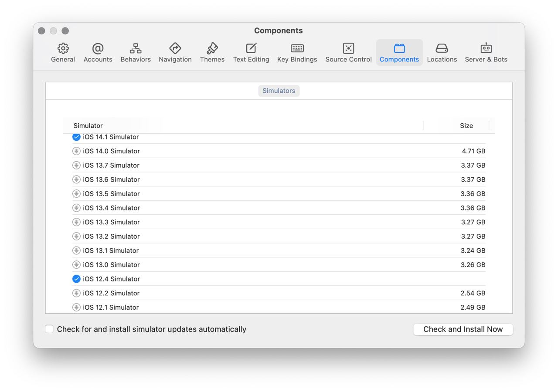
Task: Download the iOS 14.0 Simulator via its arrow icon
Action: pyautogui.click(x=76, y=151)
